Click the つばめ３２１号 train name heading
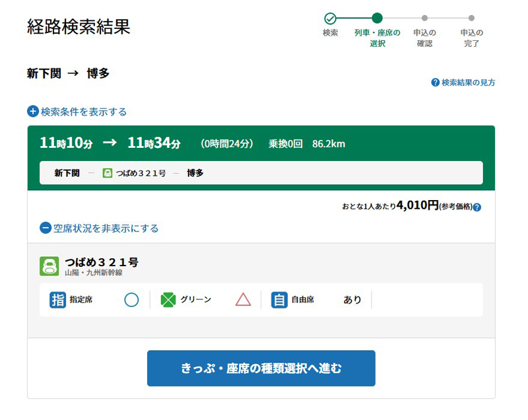Image resolution: width=528 pixels, height=420 pixels. pyautogui.click(x=101, y=262)
